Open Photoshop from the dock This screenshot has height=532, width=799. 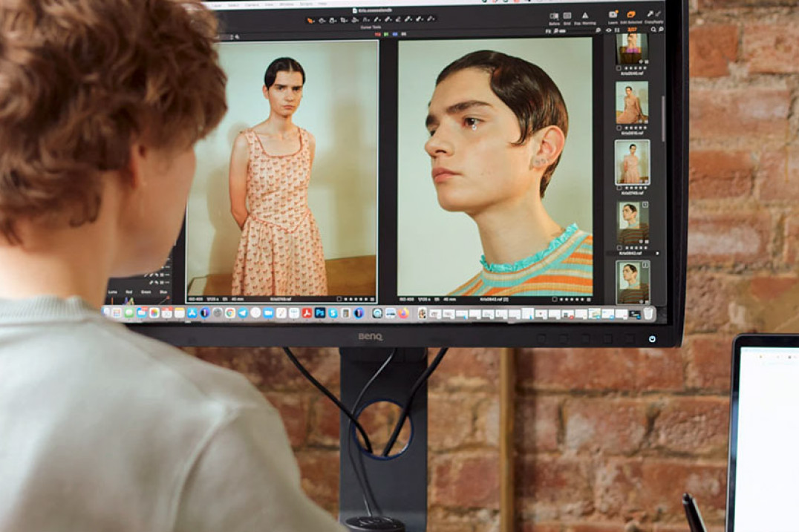coord(320,313)
